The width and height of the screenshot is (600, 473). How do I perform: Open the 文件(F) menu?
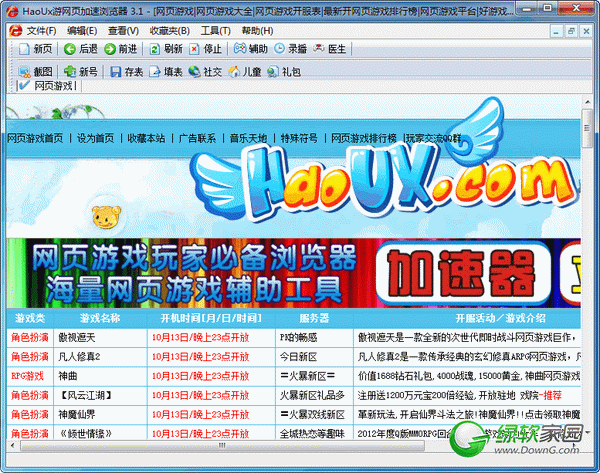tap(41, 31)
